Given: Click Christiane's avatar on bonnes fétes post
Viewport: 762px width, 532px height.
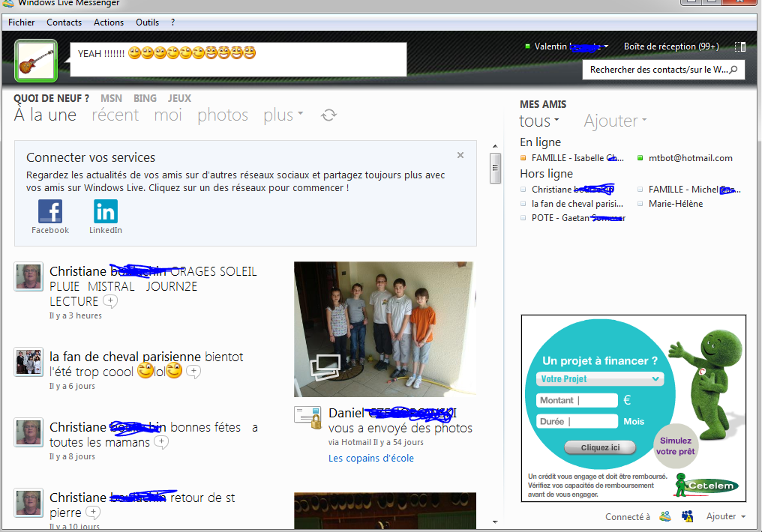Looking at the screenshot, I should click(28, 432).
